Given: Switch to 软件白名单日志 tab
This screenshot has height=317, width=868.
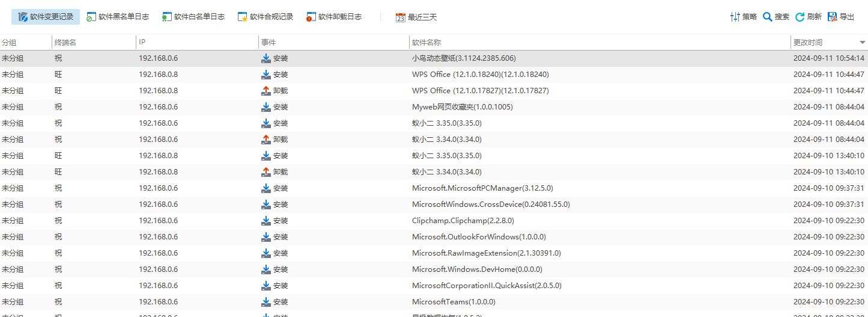Looking at the screenshot, I should point(193,17).
